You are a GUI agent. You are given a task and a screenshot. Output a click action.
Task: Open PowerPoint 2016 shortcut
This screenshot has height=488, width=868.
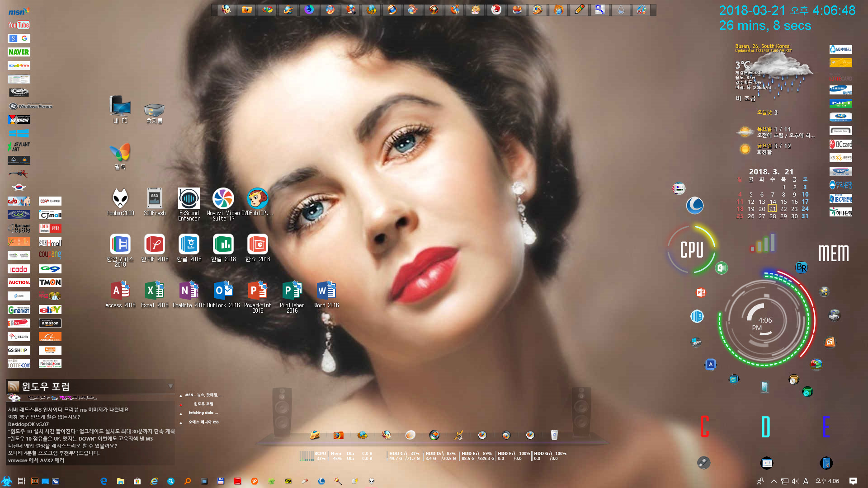[258, 297]
